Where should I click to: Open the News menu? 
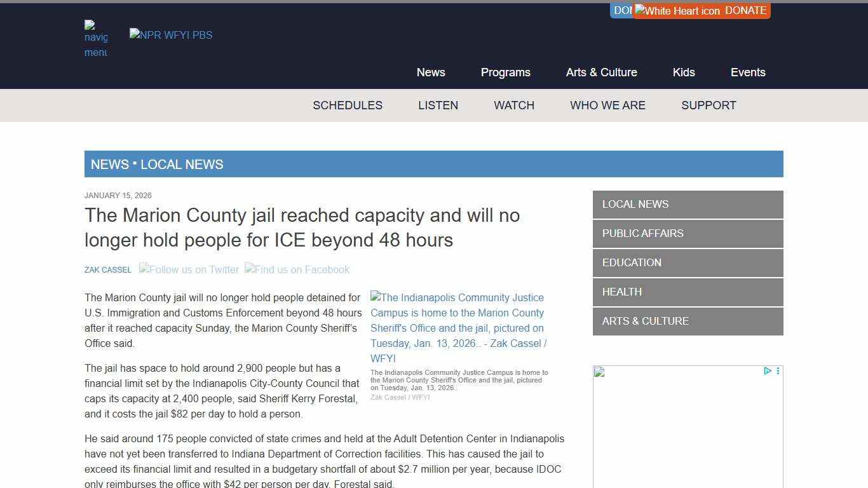(x=431, y=72)
